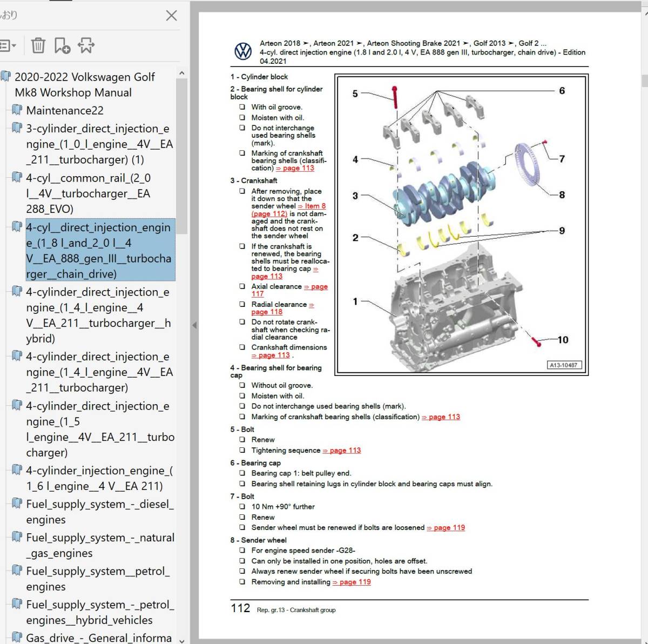Open Gas drive General information bookmark
The height and width of the screenshot is (644, 648).
(99, 638)
